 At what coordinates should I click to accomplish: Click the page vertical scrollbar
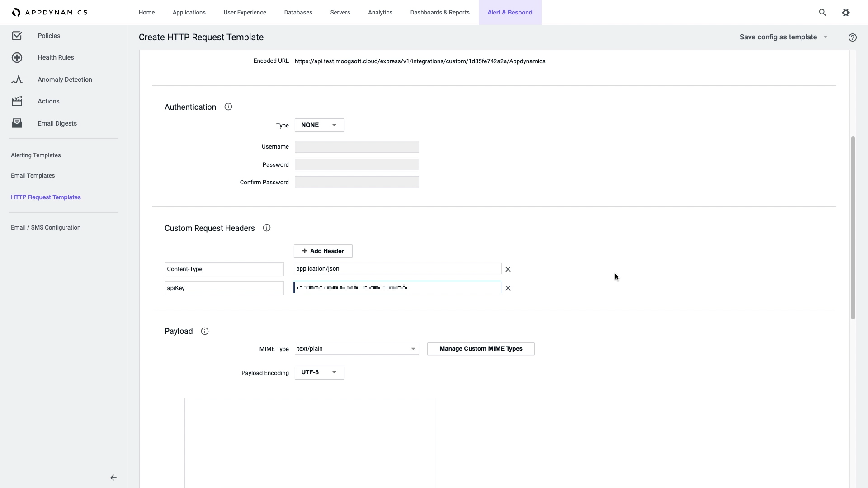(853, 228)
